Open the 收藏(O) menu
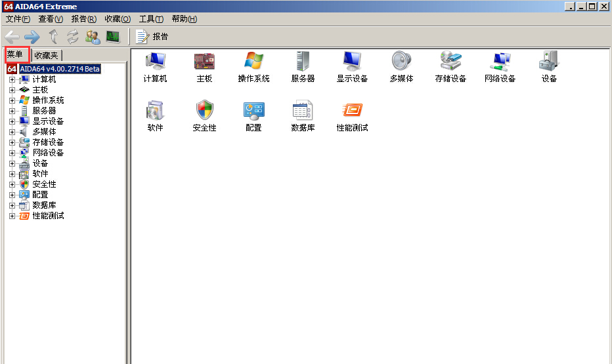 (x=118, y=19)
